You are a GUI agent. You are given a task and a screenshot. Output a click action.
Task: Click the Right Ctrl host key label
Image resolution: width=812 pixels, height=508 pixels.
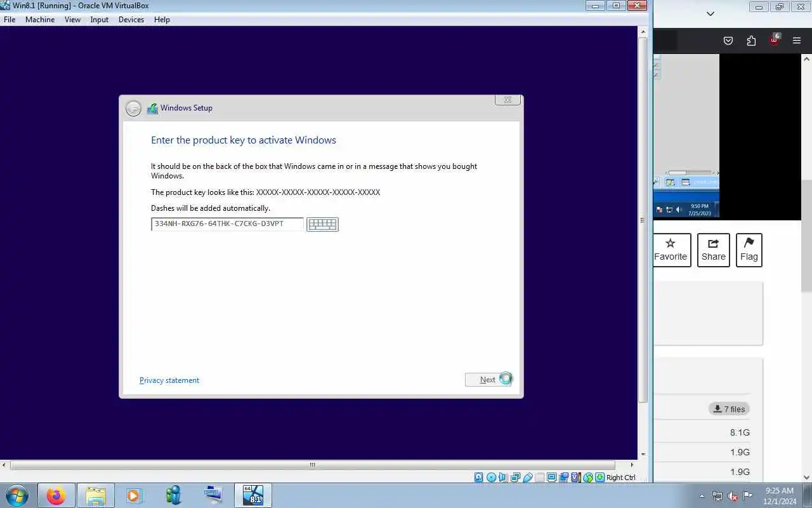[x=620, y=478]
